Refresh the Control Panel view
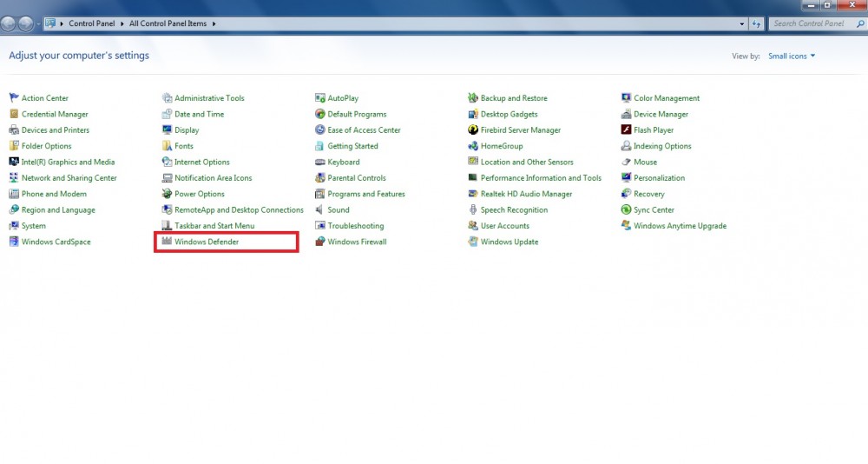 [x=756, y=23]
